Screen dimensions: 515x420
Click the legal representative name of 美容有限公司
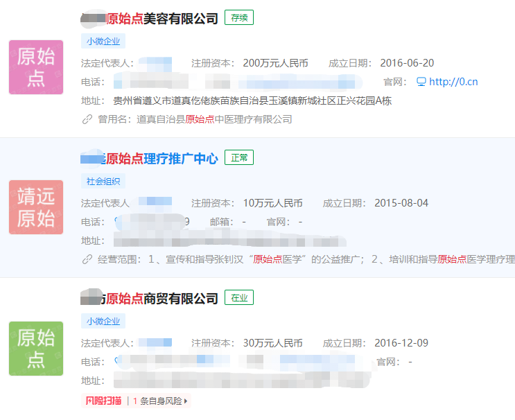pyautogui.click(x=155, y=63)
